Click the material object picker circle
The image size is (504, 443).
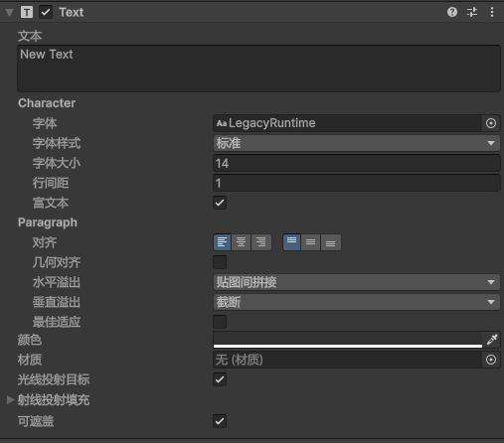491,360
